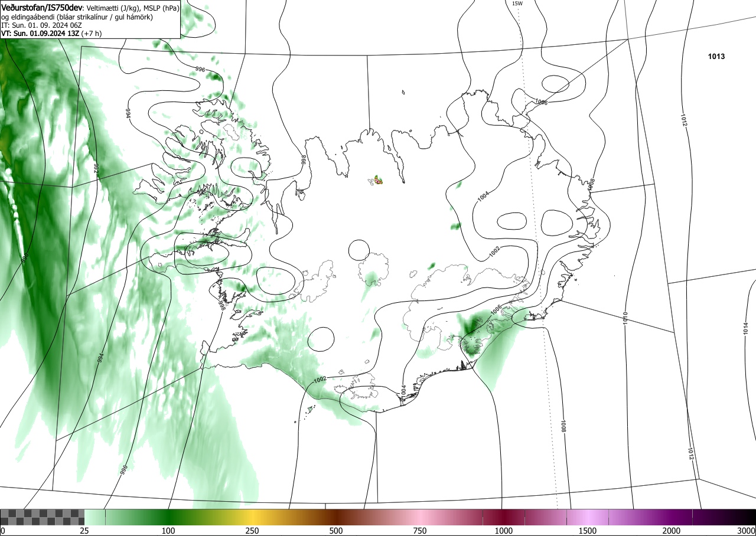
Task: Click the '500' tick label on the color scale
Action: pos(336,531)
